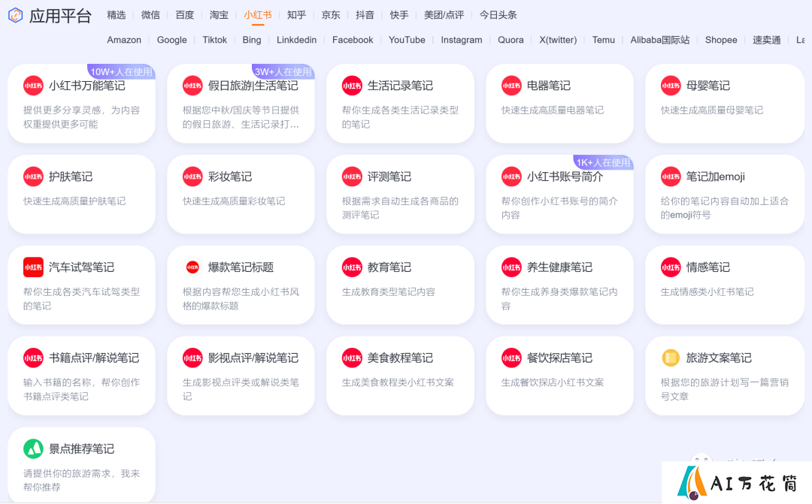Click description 快速生成高质量护肤笔记
Viewport: 812px width, 504px height.
coord(74,201)
